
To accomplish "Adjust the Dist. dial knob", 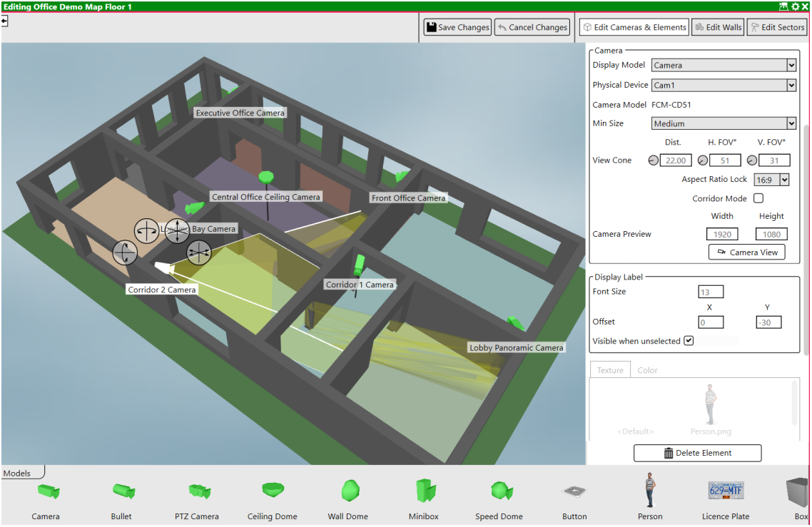I will [x=653, y=160].
